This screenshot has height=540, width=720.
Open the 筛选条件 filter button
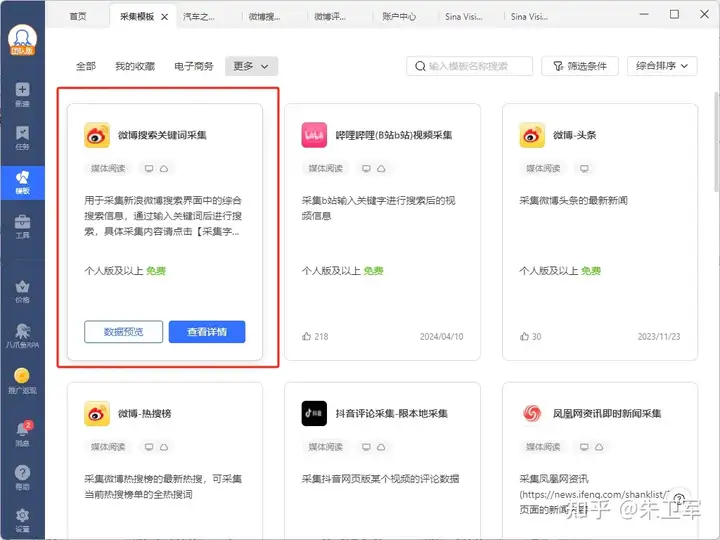coord(580,66)
